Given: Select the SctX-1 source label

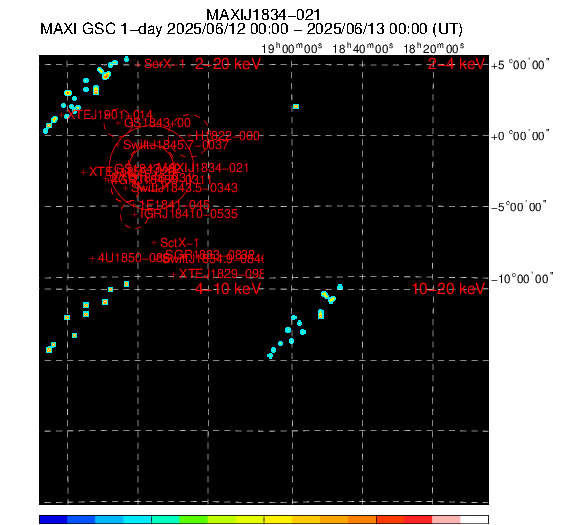Looking at the screenshot, I should click(x=179, y=242).
